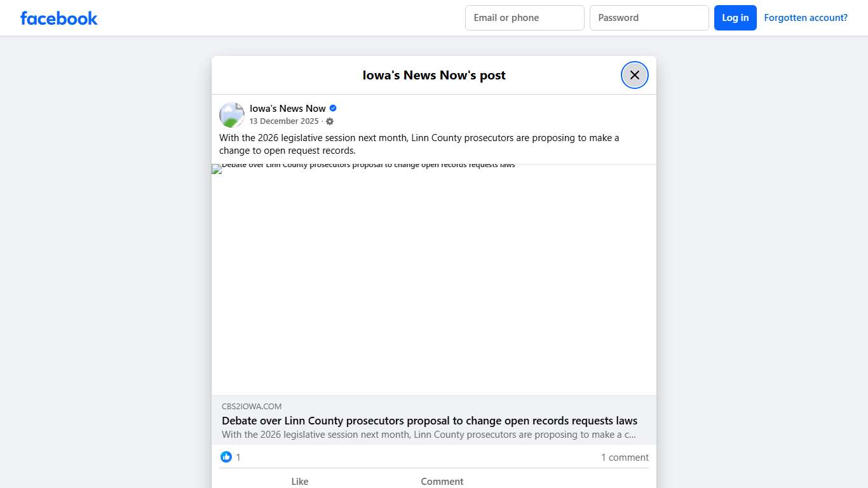868x488 pixels.
Task: Click the Email or phone input field
Action: (524, 18)
